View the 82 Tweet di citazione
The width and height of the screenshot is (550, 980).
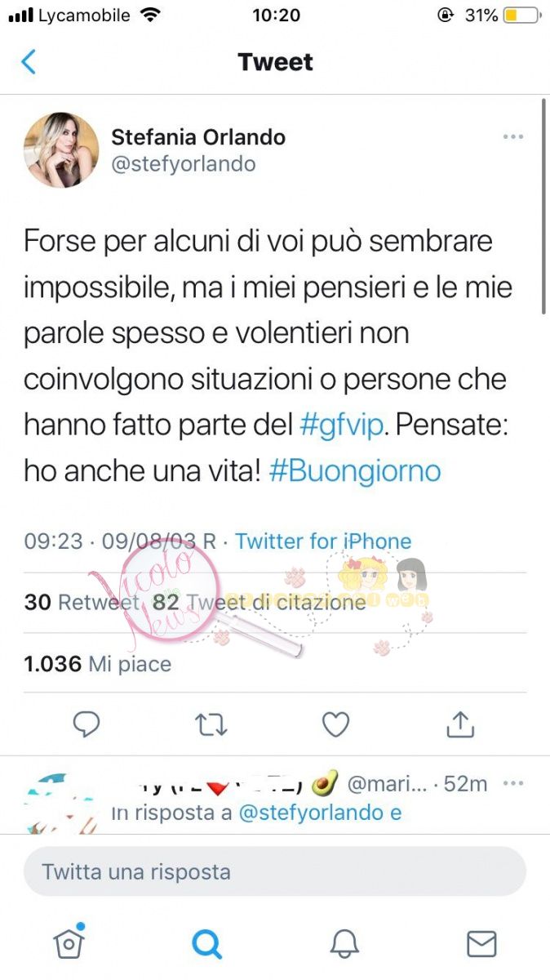pos(259,603)
